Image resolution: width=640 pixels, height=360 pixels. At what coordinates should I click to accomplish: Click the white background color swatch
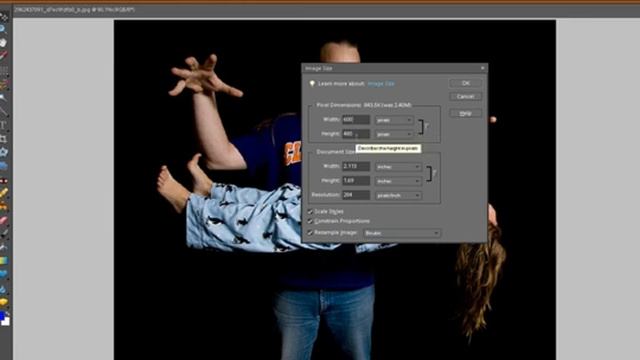(x=6, y=322)
